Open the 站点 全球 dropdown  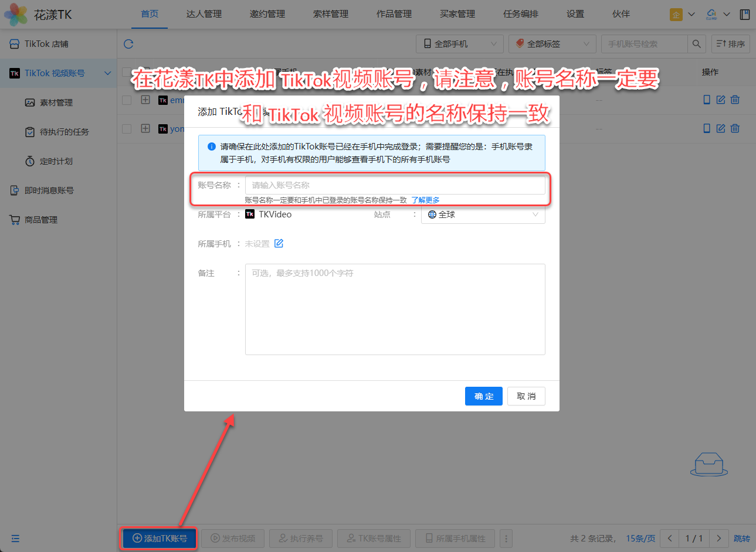click(483, 214)
